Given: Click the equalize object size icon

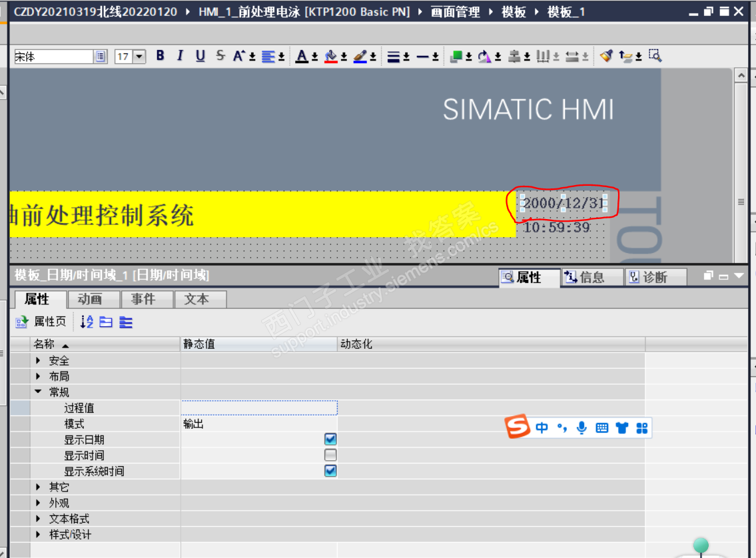Looking at the screenshot, I should [572, 57].
